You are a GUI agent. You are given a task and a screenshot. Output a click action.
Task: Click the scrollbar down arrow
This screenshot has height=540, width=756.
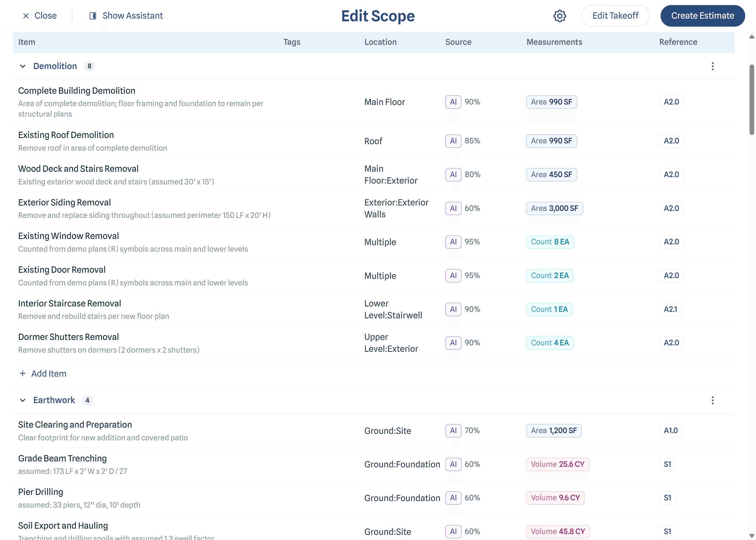point(752,535)
